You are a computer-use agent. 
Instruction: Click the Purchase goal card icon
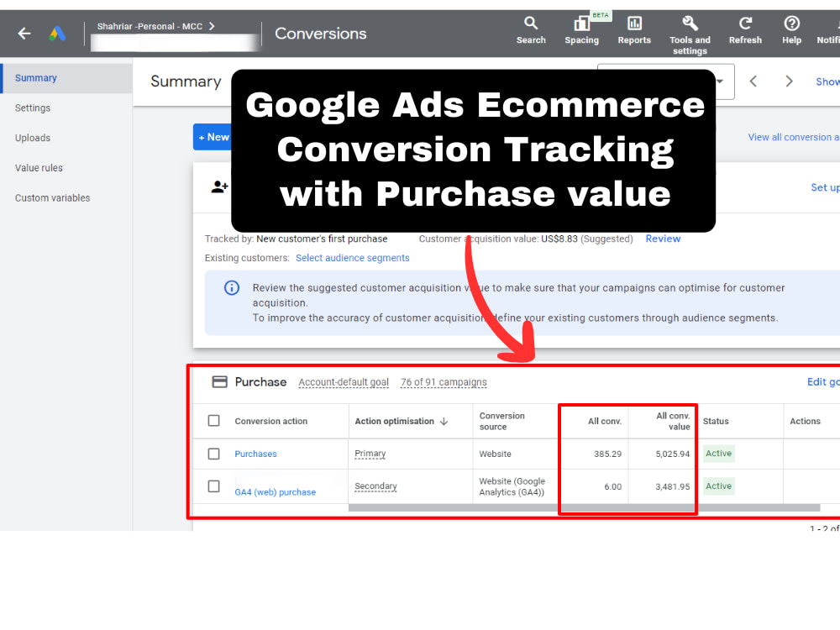219,382
